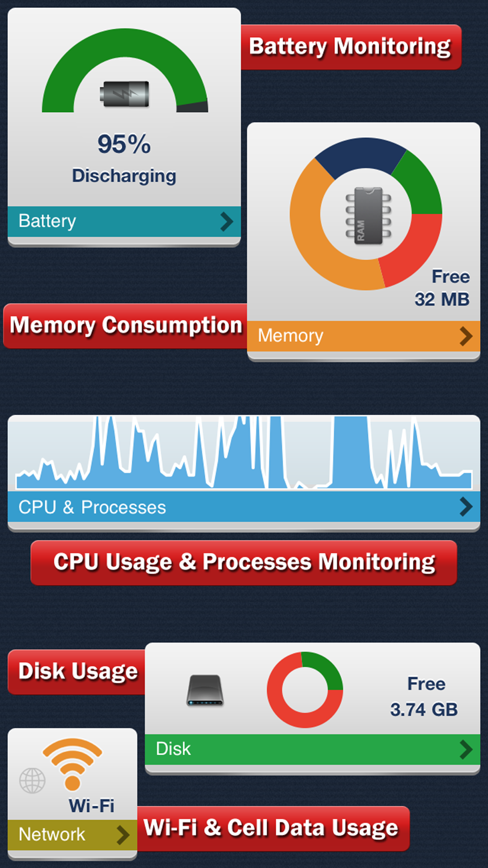Open the Memory label bar
The width and height of the screenshot is (488, 868).
click(x=364, y=336)
